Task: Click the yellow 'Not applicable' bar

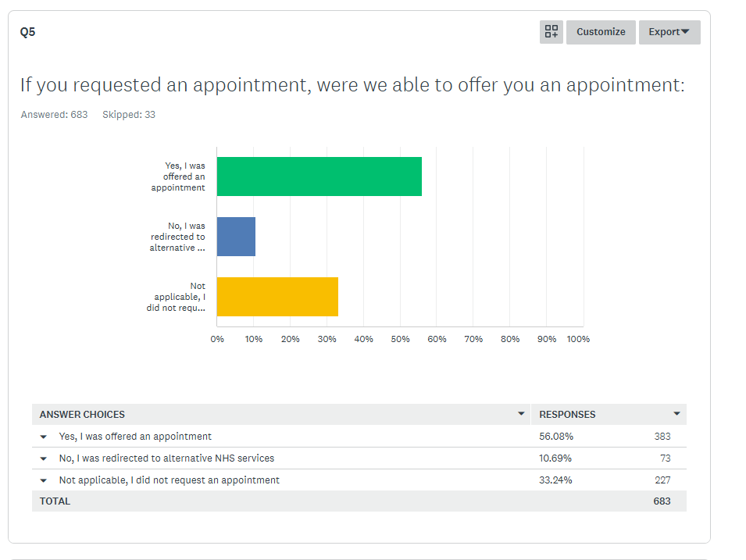Action: coord(277,297)
